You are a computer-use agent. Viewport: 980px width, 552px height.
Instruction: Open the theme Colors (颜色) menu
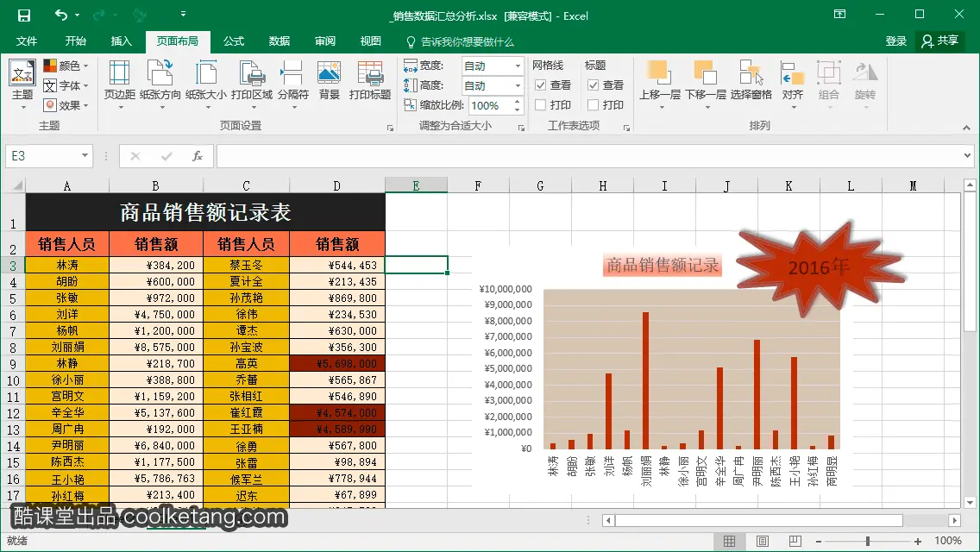(x=66, y=66)
